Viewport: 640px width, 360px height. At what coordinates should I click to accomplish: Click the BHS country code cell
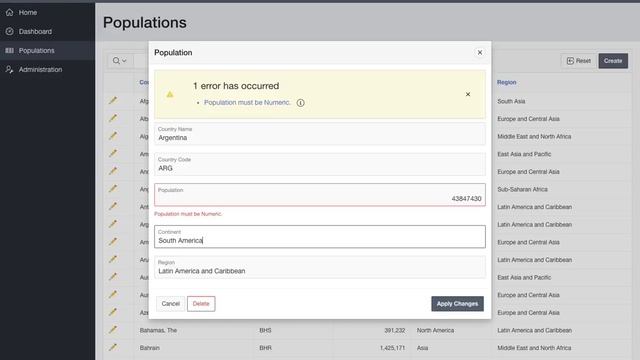tap(265, 330)
